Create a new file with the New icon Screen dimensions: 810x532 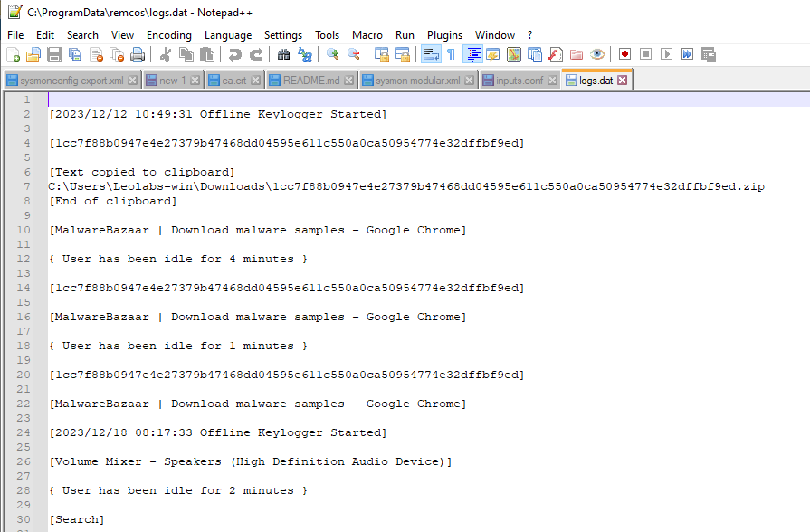[13, 54]
